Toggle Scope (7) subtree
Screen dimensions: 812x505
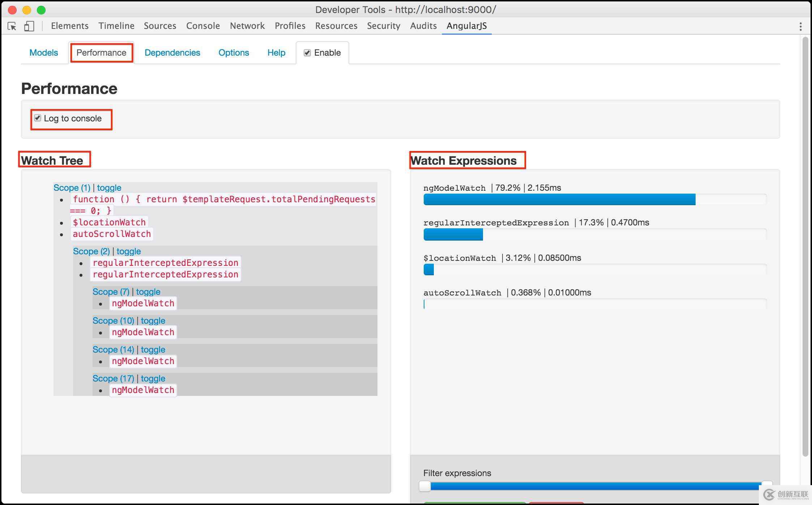tap(148, 292)
